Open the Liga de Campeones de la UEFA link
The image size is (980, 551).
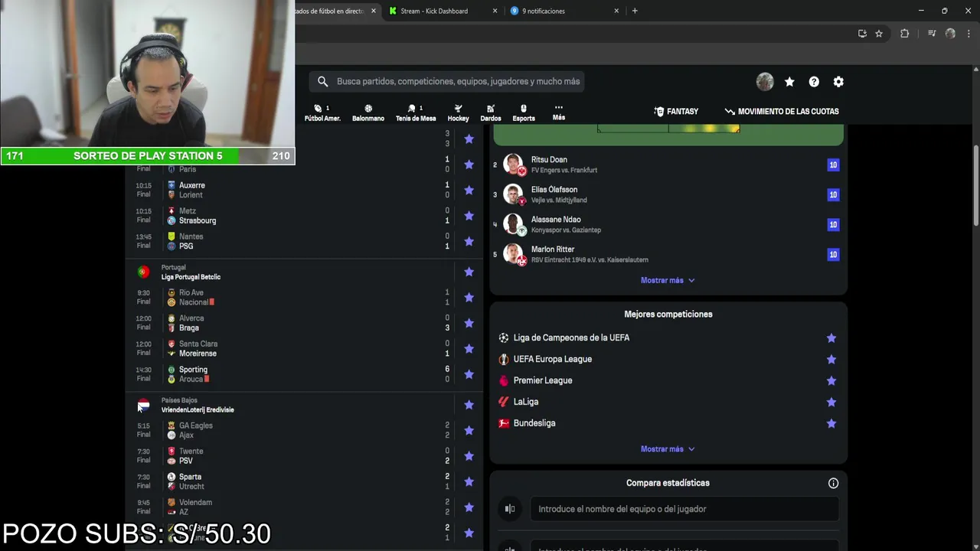tap(571, 337)
